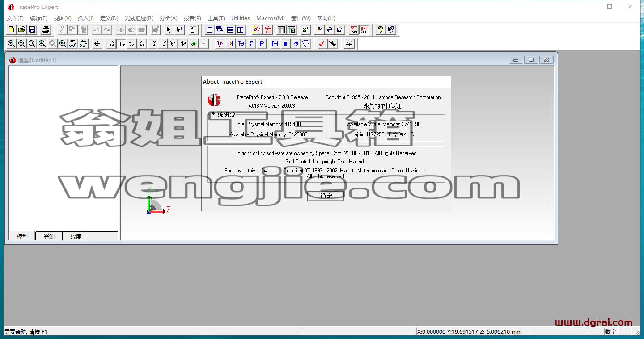Open the irradiance map grid icon
Viewport: 644px width, 339px height.
click(x=281, y=30)
